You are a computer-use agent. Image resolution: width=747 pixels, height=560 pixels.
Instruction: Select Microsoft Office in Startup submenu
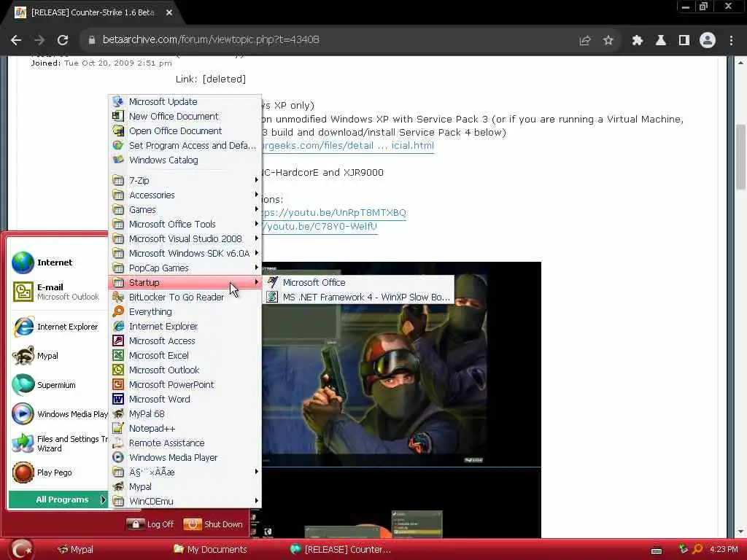pos(358,282)
